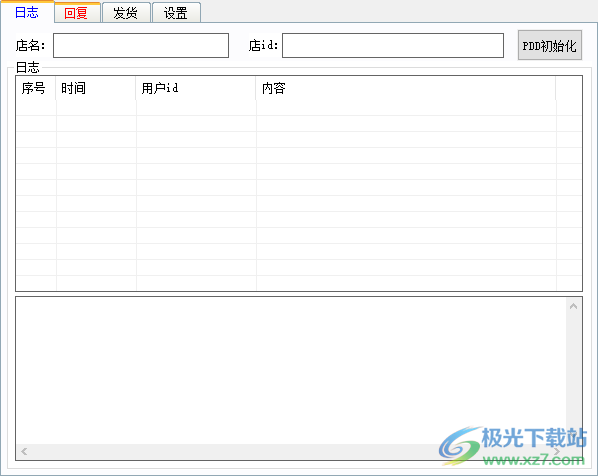Screen dimensions: 598x476
Task: Open the 发货 tab
Action: [x=126, y=13]
